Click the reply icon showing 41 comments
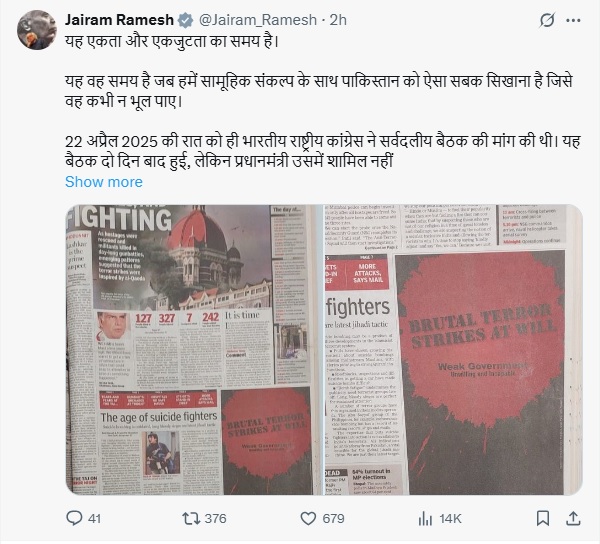 coord(74,518)
